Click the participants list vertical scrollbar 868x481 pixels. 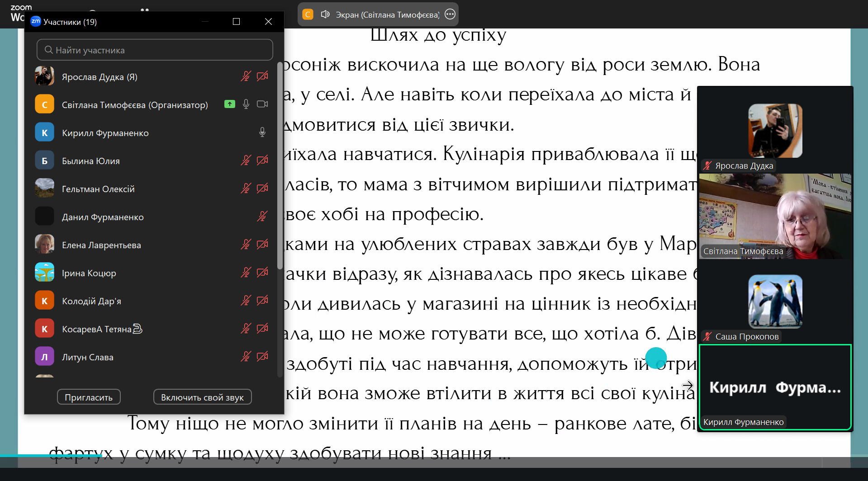[x=280, y=167]
